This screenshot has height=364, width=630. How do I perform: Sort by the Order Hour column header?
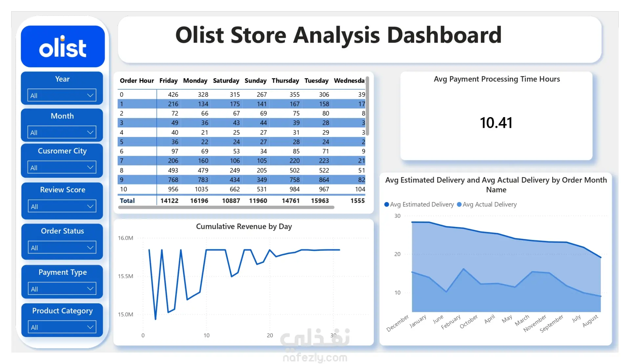(136, 81)
